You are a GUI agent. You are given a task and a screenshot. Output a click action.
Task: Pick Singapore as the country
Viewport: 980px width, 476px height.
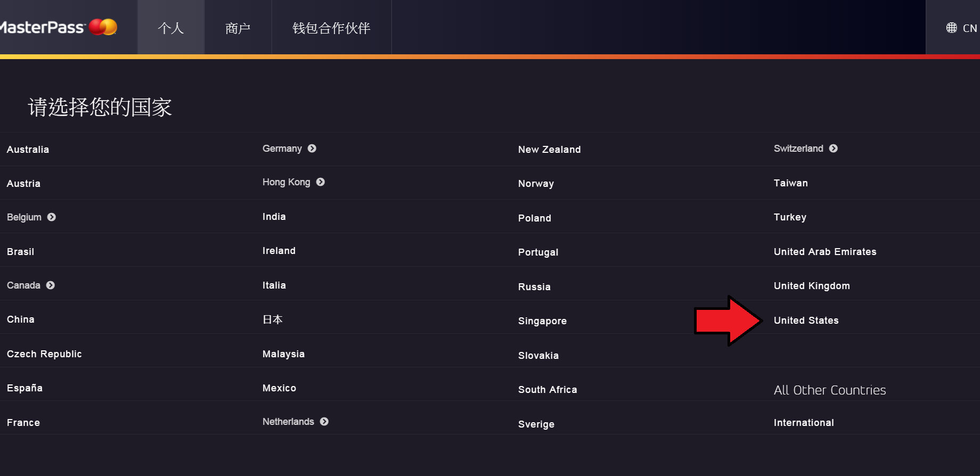542,321
